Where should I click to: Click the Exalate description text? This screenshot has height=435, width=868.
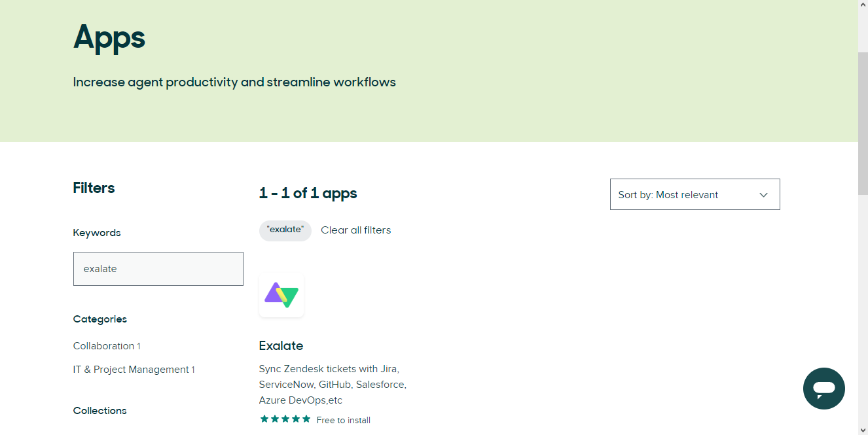pyautogui.click(x=333, y=385)
